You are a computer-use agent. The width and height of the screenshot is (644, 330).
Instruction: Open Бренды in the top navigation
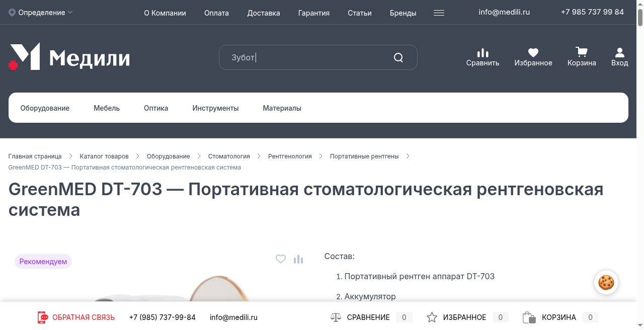click(x=403, y=13)
